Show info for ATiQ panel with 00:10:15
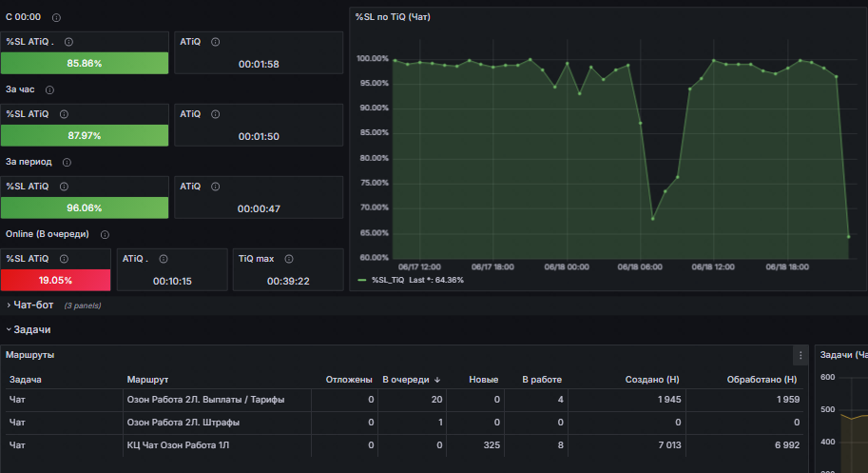The width and height of the screenshot is (868, 473). pos(164,259)
